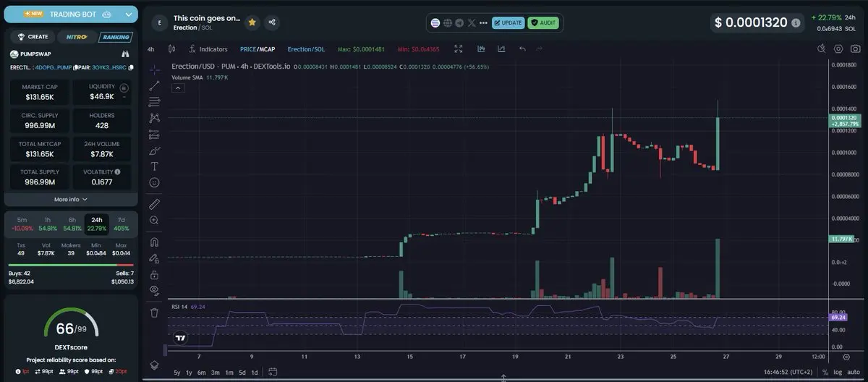
Task: Open the Solana chain explorer icon
Action: pos(435,23)
